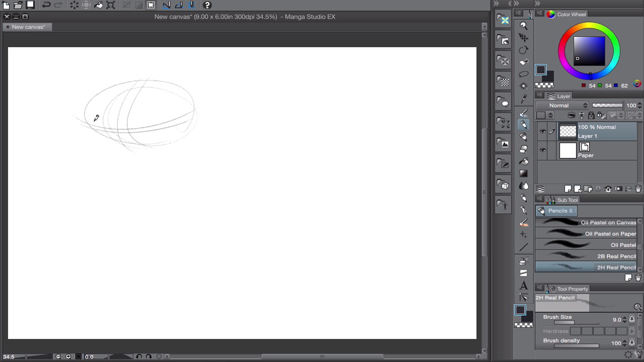Open Brush Size dynamics settings button
The image size is (644, 362).
(632, 320)
